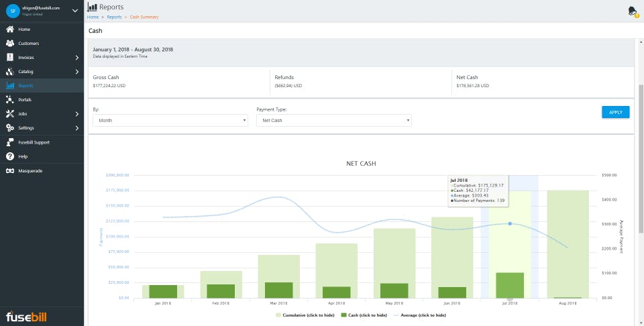This screenshot has height=326, width=644.
Task: Open the By Month dropdown
Action: (170, 120)
